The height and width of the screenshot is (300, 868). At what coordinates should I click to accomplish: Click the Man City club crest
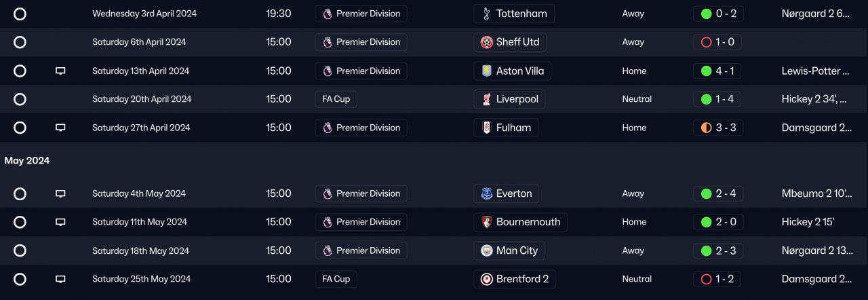486,250
